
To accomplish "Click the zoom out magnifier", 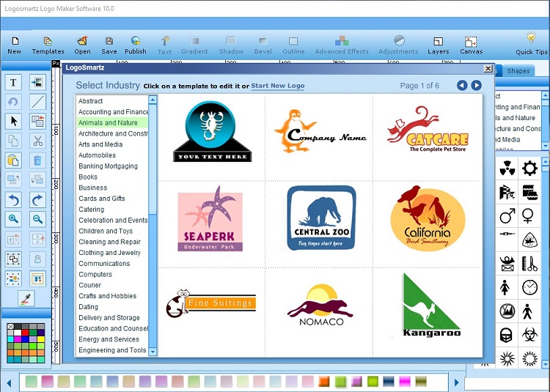I will coord(37,219).
